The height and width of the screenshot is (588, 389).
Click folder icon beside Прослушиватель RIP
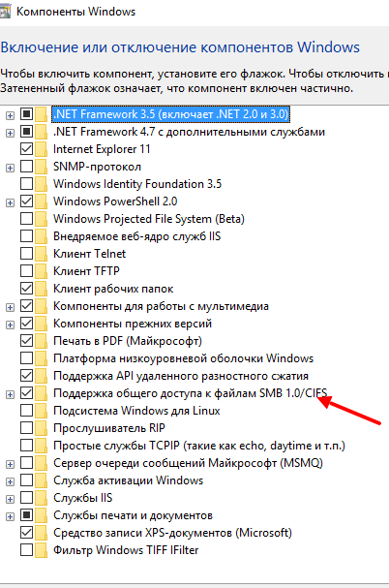42,428
